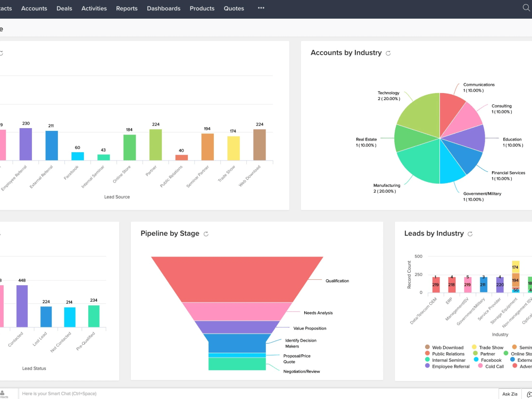Click the Service Provider bar labeled 220
This screenshot has height=399, width=532.
coord(500,285)
